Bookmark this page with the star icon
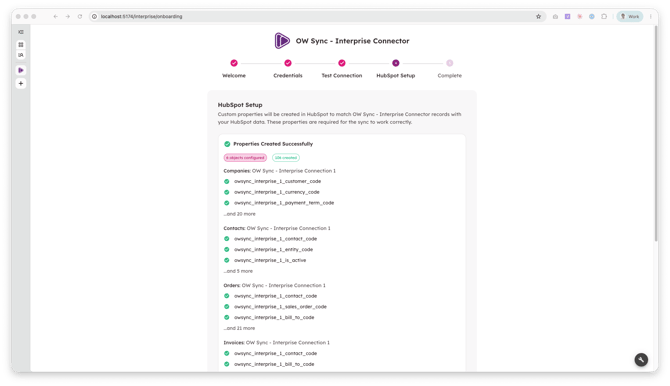670x386 pixels. [538, 16]
